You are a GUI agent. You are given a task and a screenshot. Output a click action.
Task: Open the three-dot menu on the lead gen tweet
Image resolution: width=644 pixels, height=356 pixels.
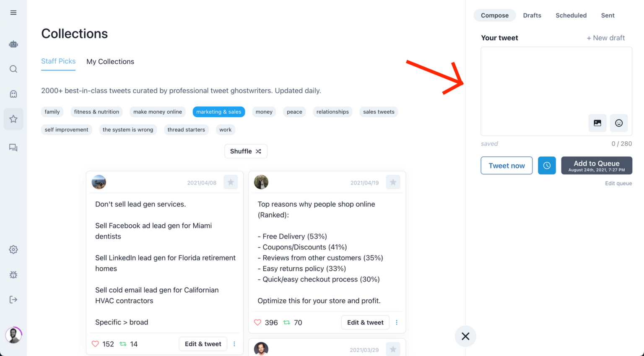[x=234, y=344]
